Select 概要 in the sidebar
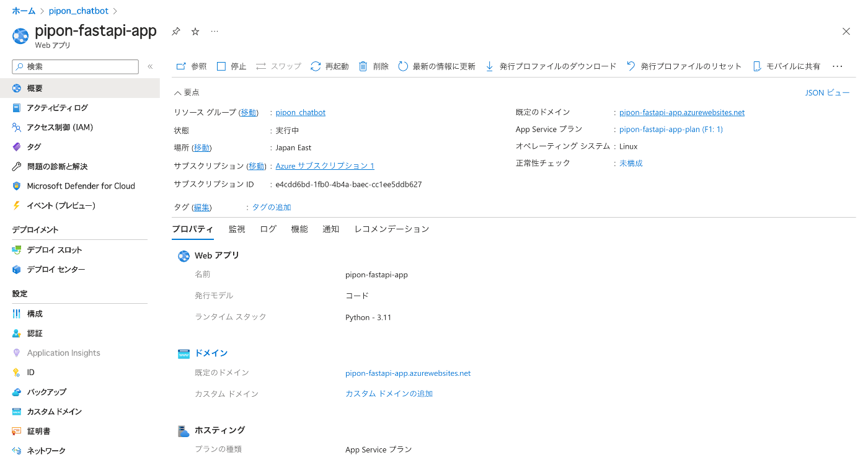 [x=80, y=88]
